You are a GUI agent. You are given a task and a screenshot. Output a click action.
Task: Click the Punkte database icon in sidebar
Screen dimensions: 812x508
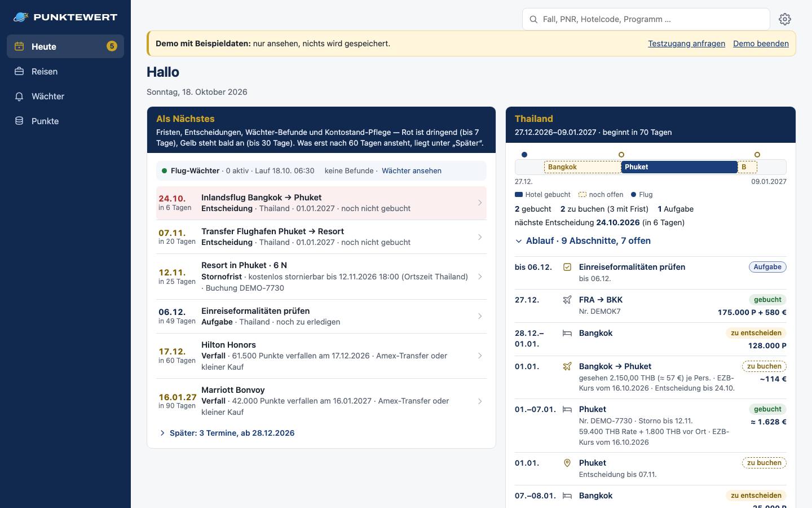click(x=19, y=121)
